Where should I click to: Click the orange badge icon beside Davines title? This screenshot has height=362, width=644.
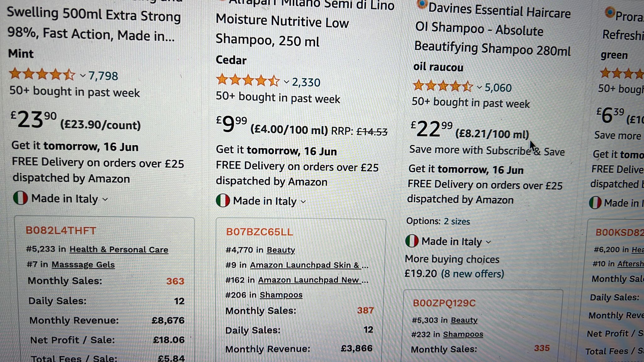[x=422, y=4]
